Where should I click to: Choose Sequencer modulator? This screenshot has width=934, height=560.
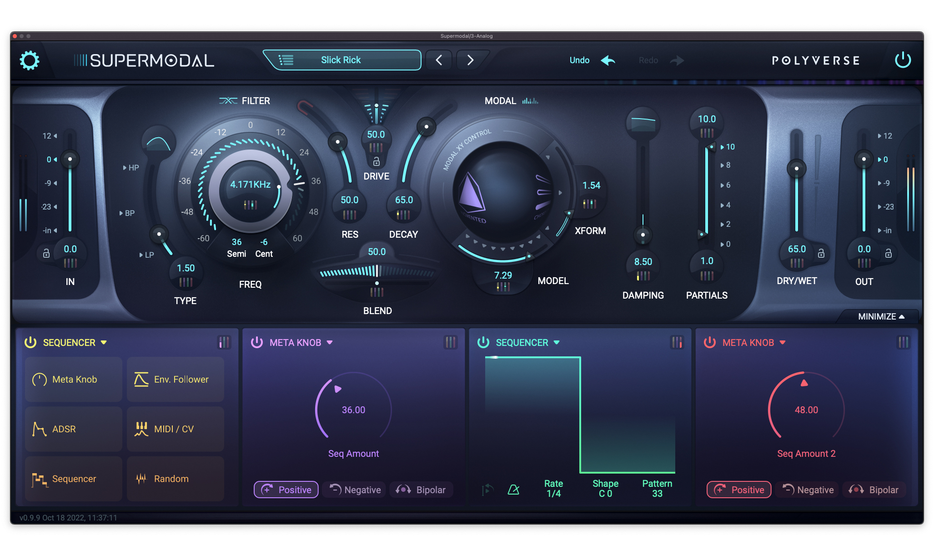tap(74, 479)
